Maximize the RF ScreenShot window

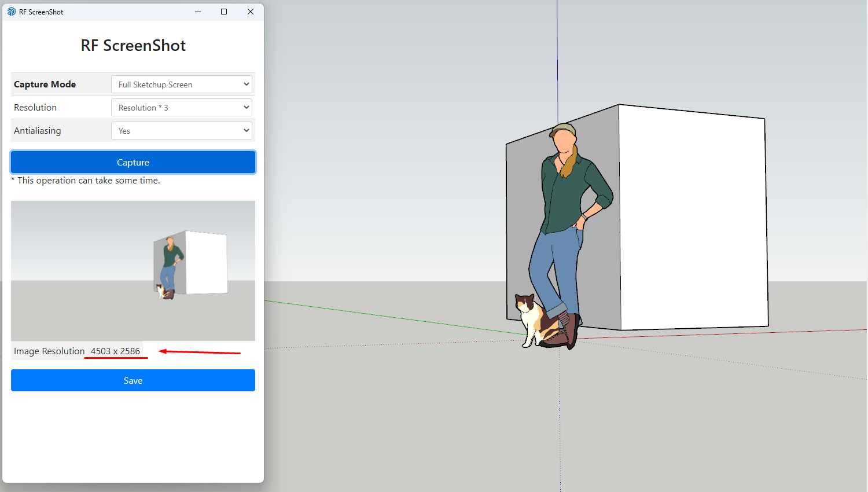coord(224,11)
